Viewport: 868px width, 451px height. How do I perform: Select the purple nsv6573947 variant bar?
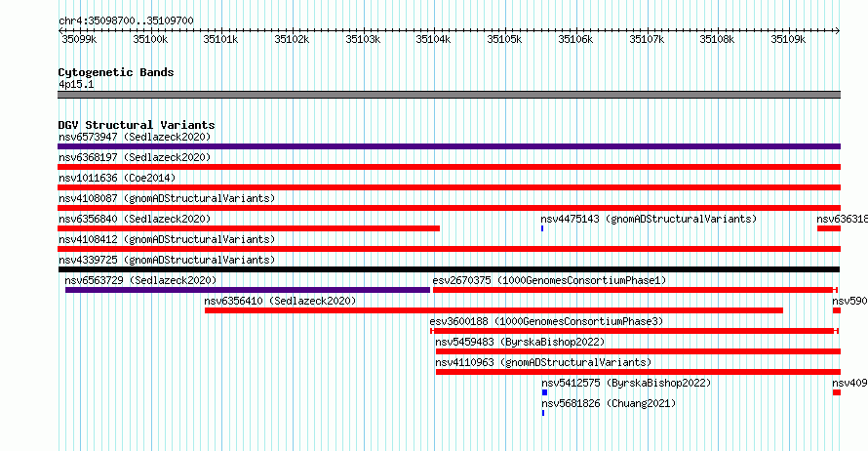coord(449,146)
